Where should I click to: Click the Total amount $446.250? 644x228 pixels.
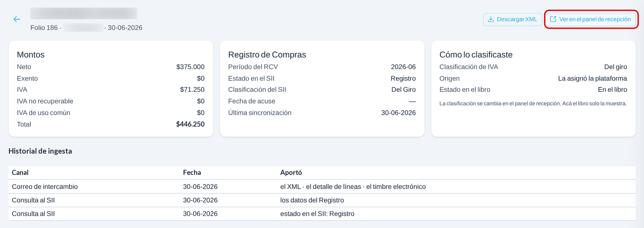pos(190,124)
